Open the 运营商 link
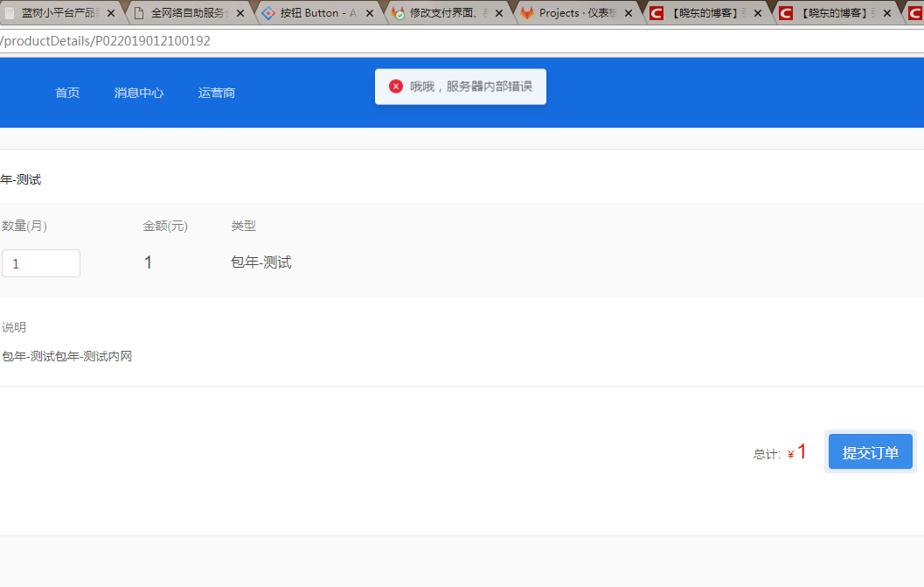 216,92
